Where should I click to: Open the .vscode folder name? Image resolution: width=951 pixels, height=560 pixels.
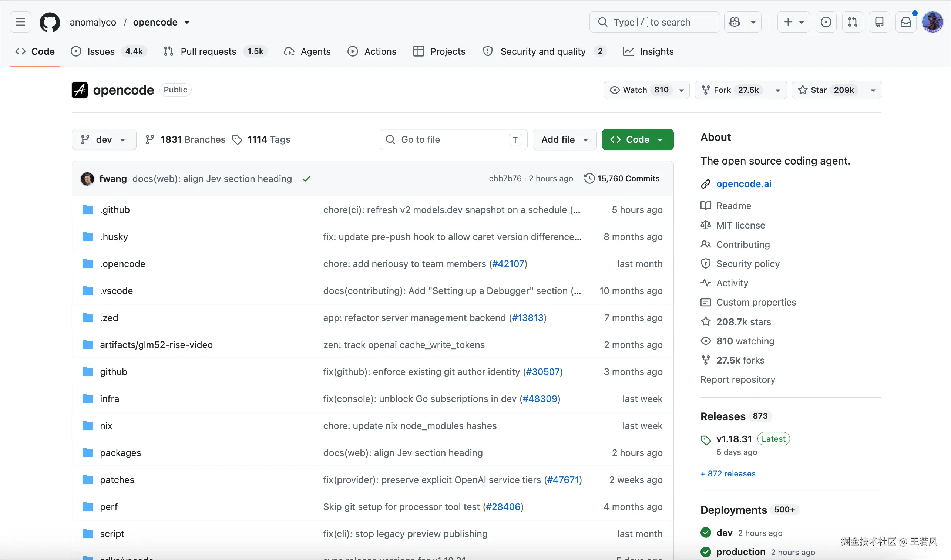coord(116,291)
